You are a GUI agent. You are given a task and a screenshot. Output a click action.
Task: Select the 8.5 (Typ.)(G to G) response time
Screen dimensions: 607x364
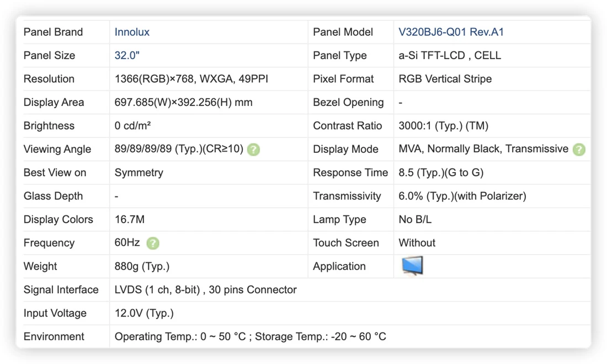tap(441, 173)
